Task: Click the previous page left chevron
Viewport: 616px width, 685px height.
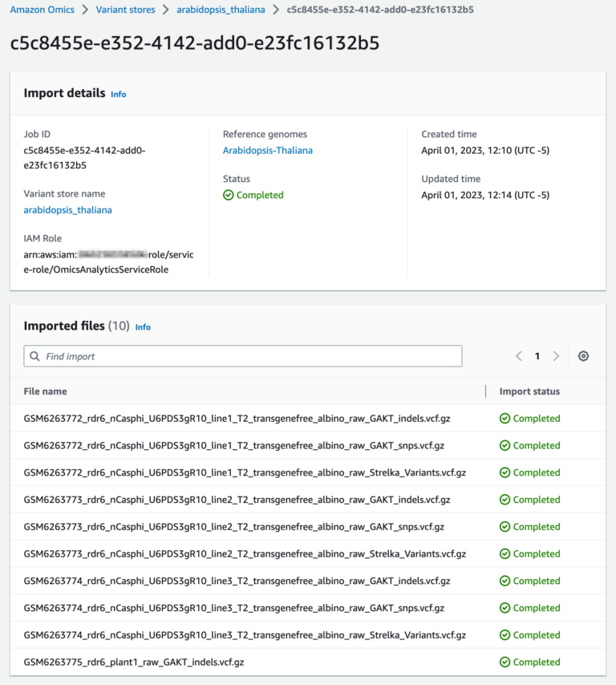Action: [518, 355]
